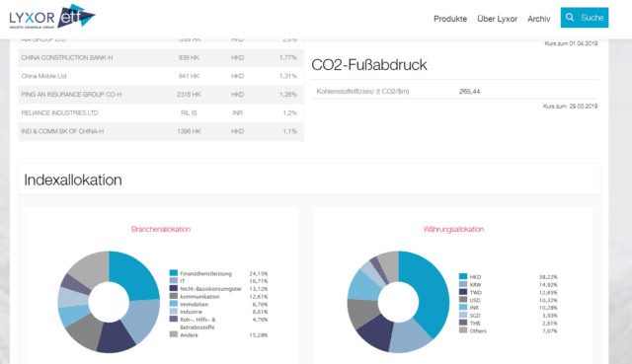Click the Others legend swatch in currency chart
Viewport: 632px width, 364px height.
point(463,330)
